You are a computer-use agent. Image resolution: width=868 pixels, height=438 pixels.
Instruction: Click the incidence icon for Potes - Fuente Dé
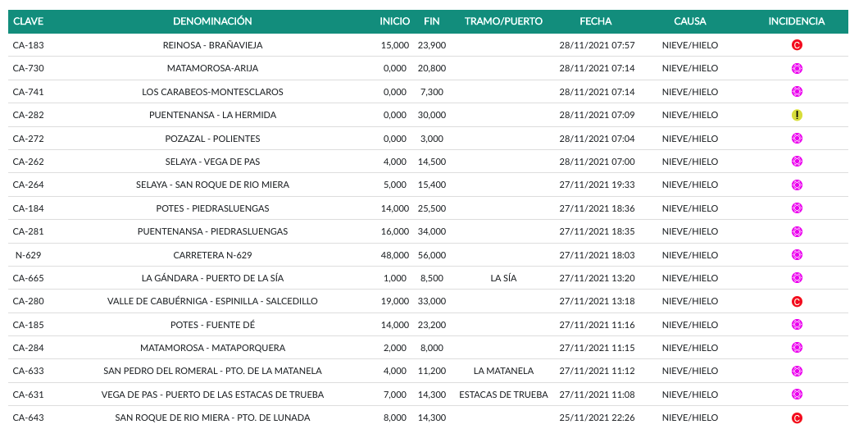[x=796, y=325]
